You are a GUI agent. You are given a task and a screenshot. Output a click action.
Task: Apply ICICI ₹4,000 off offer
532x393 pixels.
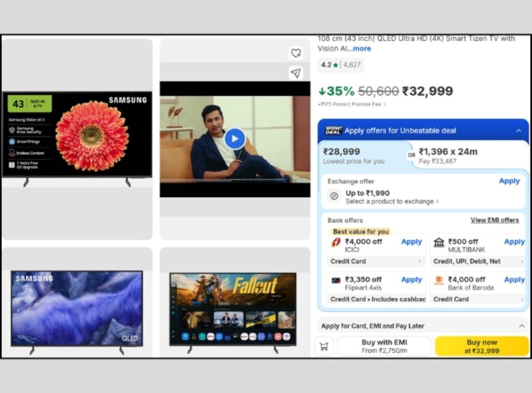click(411, 242)
